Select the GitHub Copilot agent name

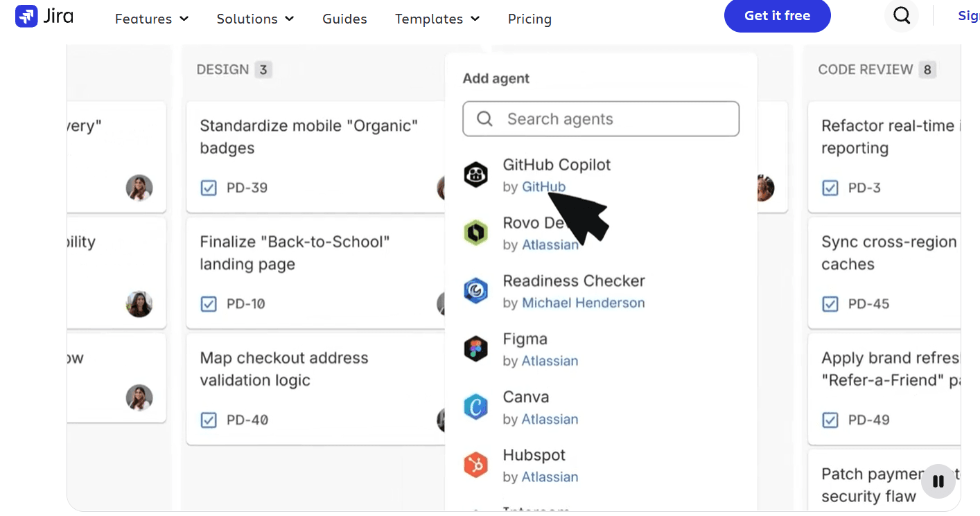click(x=557, y=165)
